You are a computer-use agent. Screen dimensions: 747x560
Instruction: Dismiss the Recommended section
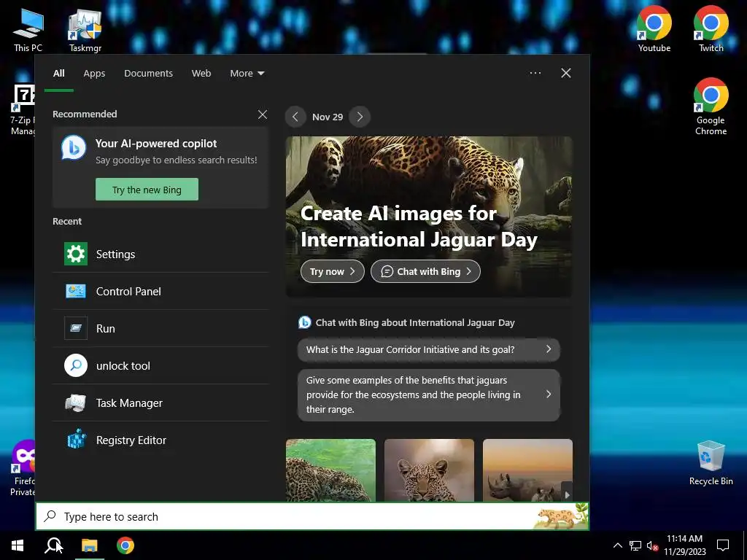[263, 114]
